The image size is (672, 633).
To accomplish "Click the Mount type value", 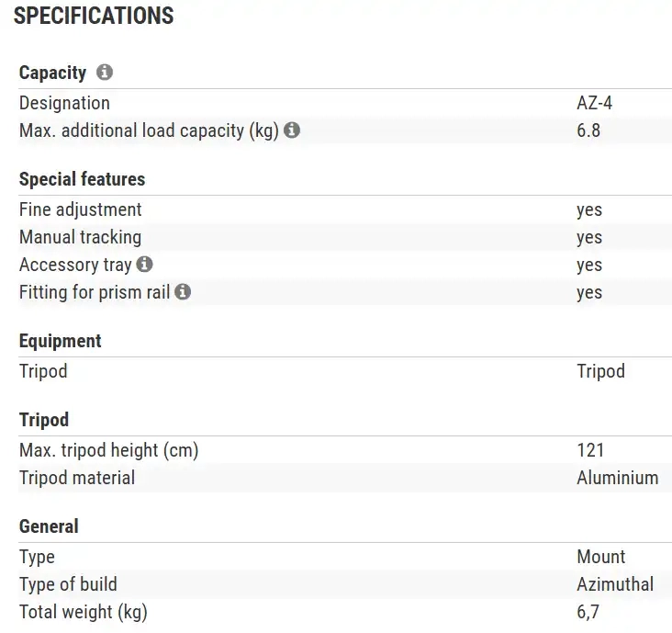I will [x=600, y=557].
